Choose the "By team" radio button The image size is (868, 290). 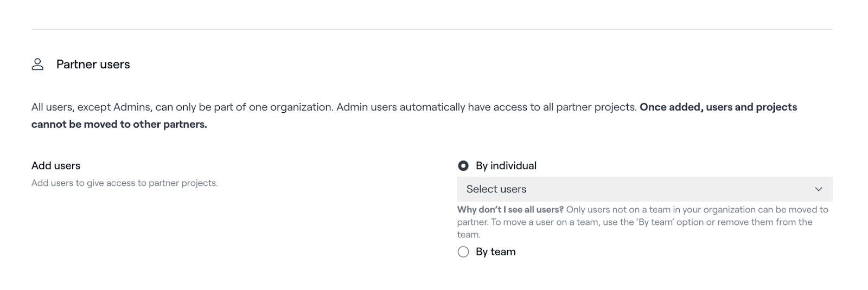[x=463, y=252]
